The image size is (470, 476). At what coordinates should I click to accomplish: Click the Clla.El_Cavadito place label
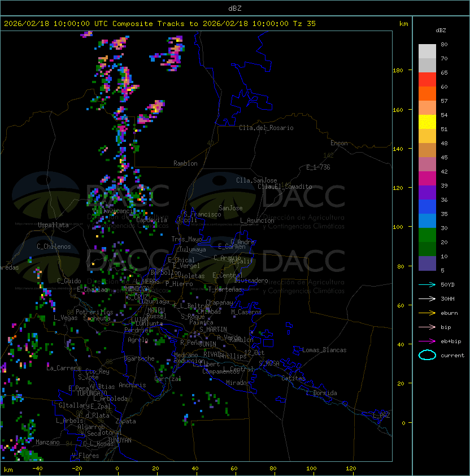[x=285, y=187]
